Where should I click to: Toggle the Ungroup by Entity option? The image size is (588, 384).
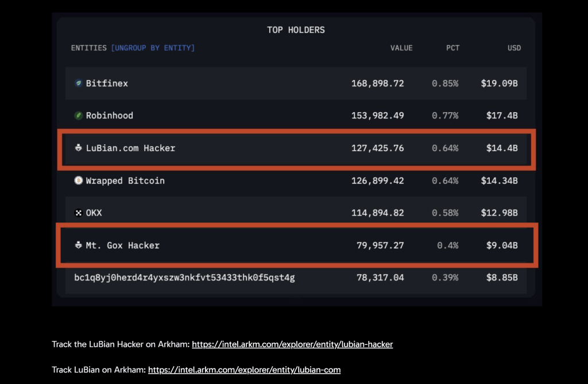[x=153, y=48]
